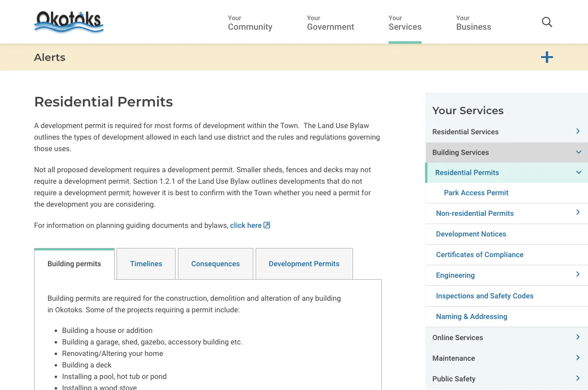The image size is (588, 390).
Task: Open Certificates of Compliance link
Action: [x=480, y=255]
